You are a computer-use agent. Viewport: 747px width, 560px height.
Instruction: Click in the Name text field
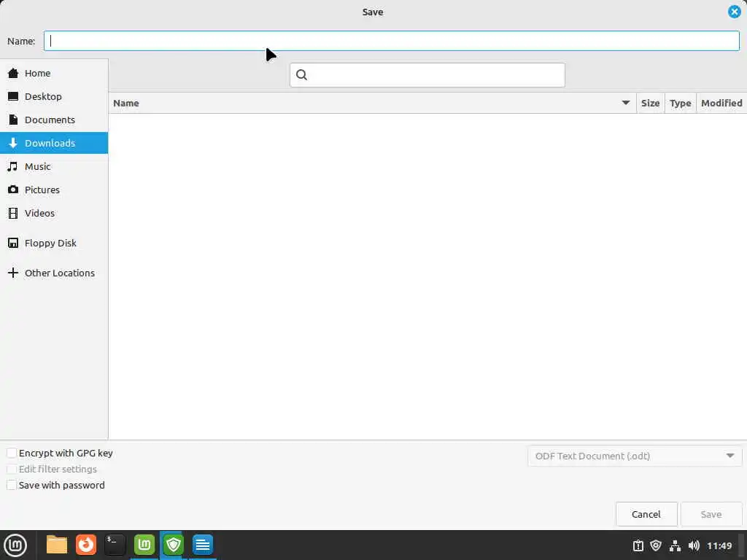click(392, 41)
